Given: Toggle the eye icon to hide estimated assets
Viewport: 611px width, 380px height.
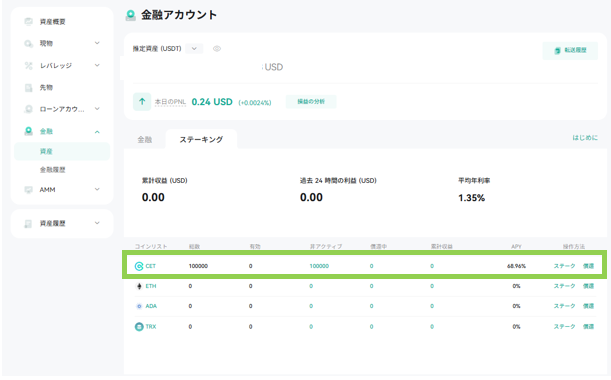Looking at the screenshot, I should coord(217,49).
